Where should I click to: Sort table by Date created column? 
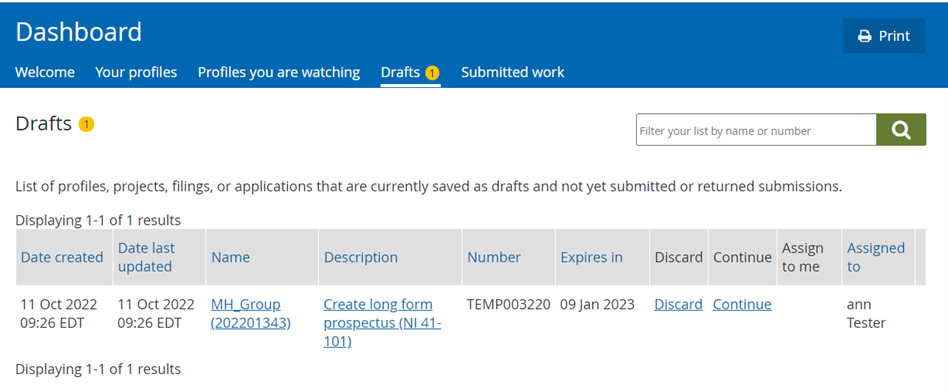(62, 257)
